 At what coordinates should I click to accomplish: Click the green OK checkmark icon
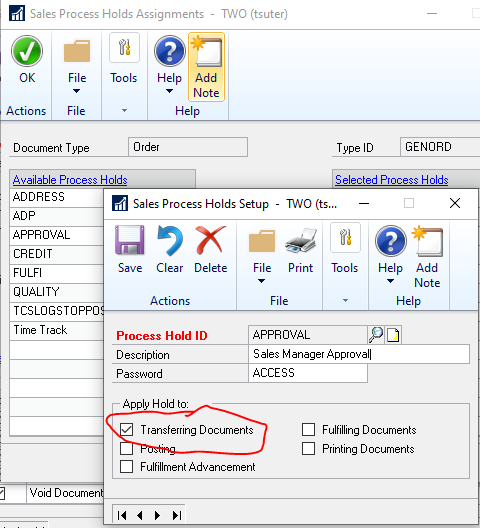[x=27, y=51]
